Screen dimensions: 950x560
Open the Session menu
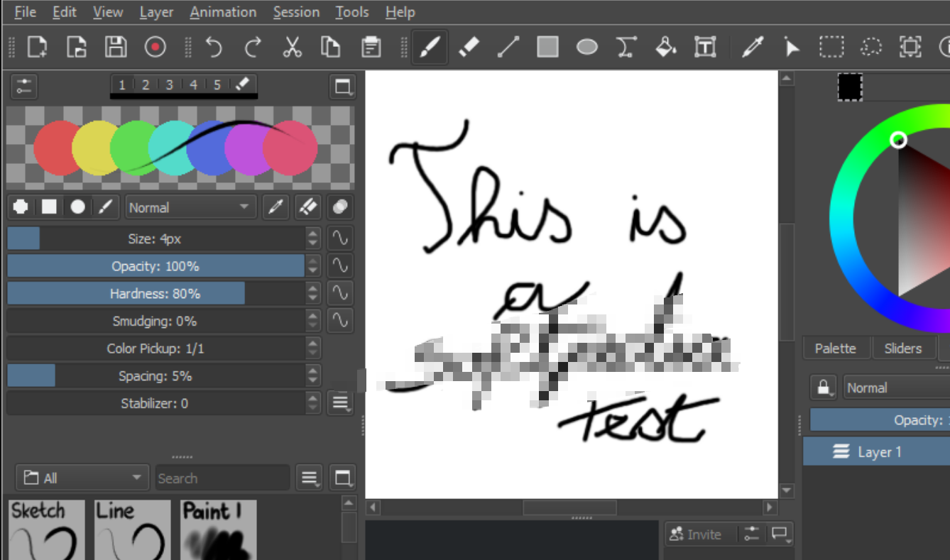[296, 12]
